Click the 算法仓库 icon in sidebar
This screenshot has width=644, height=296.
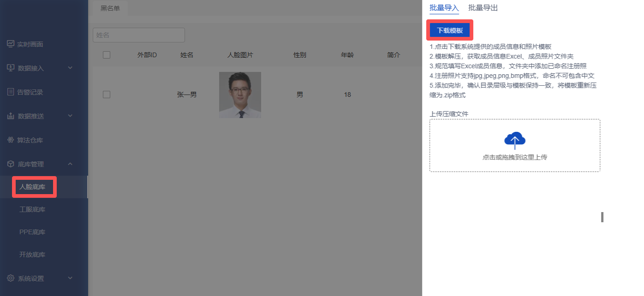click(x=11, y=140)
